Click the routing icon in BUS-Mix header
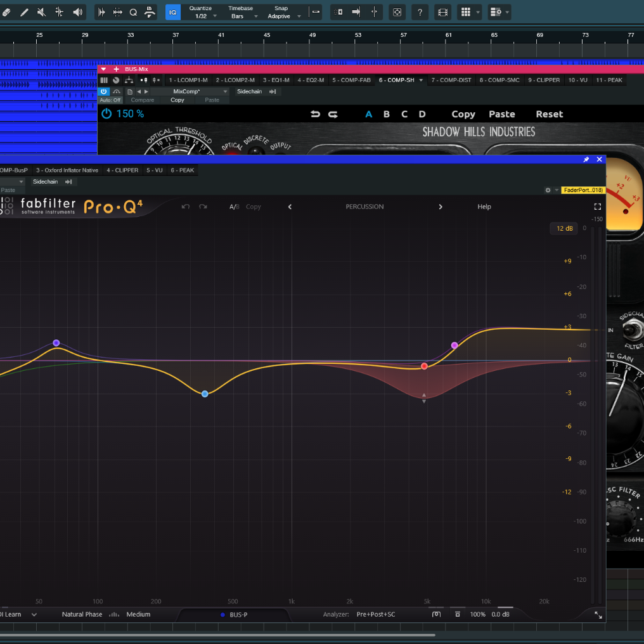The height and width of the screenshot is (644, 644). 129,80
